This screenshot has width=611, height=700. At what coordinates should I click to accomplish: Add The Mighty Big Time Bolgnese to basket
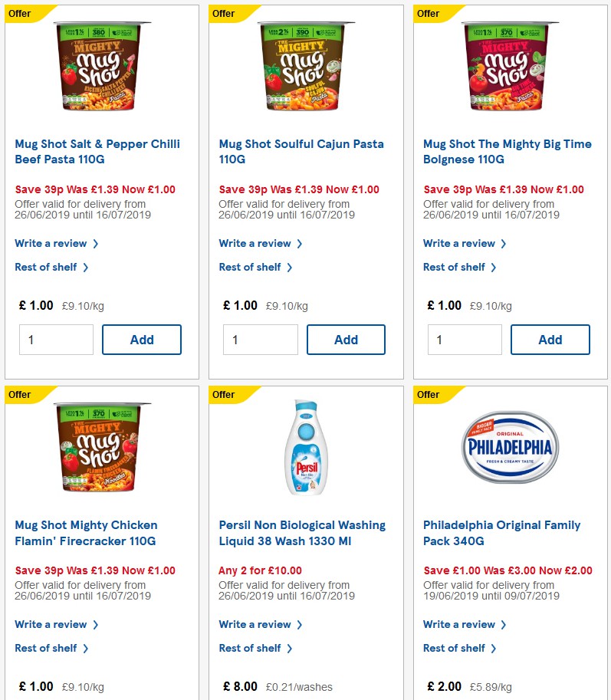(x=550, y=340)
